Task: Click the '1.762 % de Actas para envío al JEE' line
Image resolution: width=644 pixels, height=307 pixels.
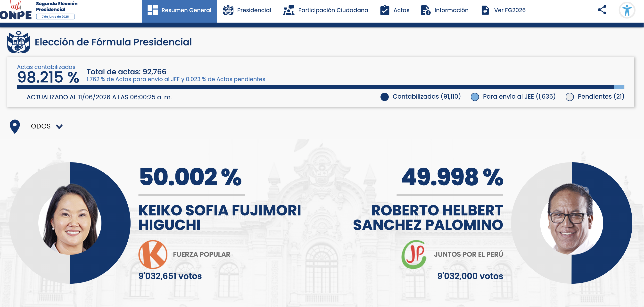Action: (x=176, y=79)
